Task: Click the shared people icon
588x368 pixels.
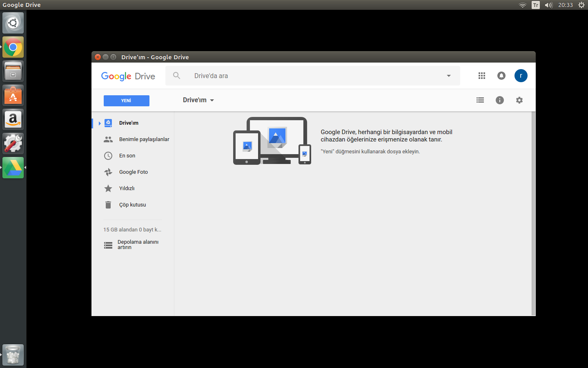Action: (108, 139)
